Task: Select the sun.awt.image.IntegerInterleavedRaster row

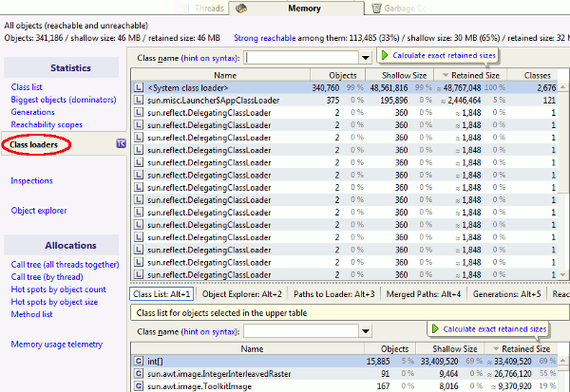Action: (x=345, y=373)
